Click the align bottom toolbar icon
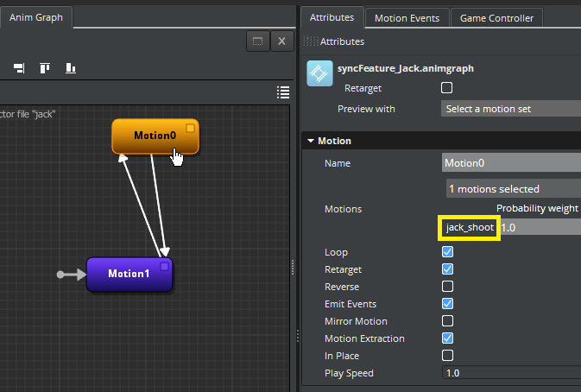 71,68
